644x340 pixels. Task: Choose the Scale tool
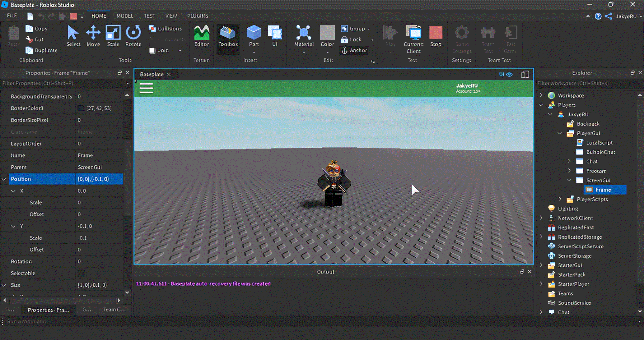point(113,36)
